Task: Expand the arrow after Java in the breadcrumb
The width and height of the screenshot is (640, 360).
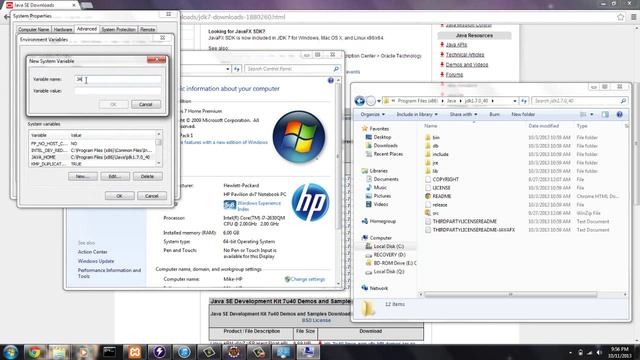Action: (460, 101)
